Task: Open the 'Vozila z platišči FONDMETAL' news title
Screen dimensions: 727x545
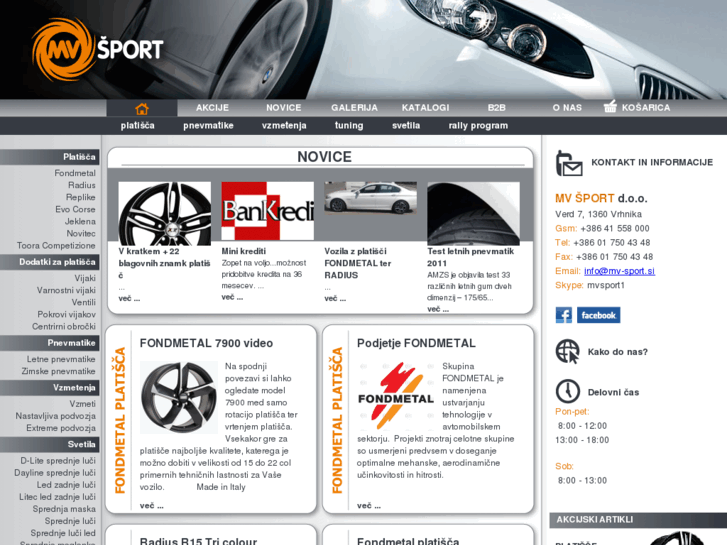Action: (x=358, y=263)
